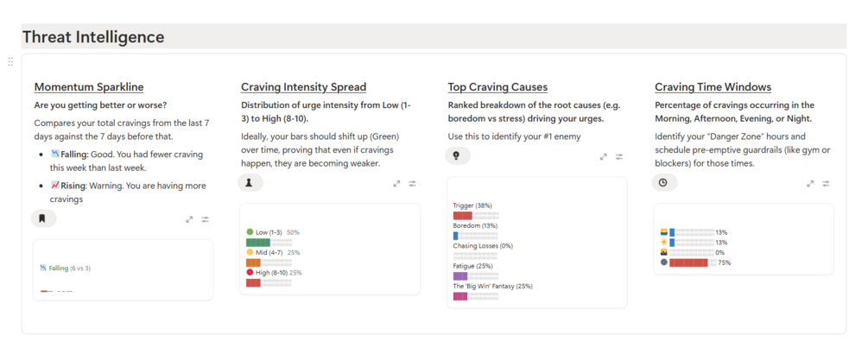Click the clock icon under Craving Time Windows
Image resolution: width=868 pixels, height=360 pixels.
click(x=664, y=182)
